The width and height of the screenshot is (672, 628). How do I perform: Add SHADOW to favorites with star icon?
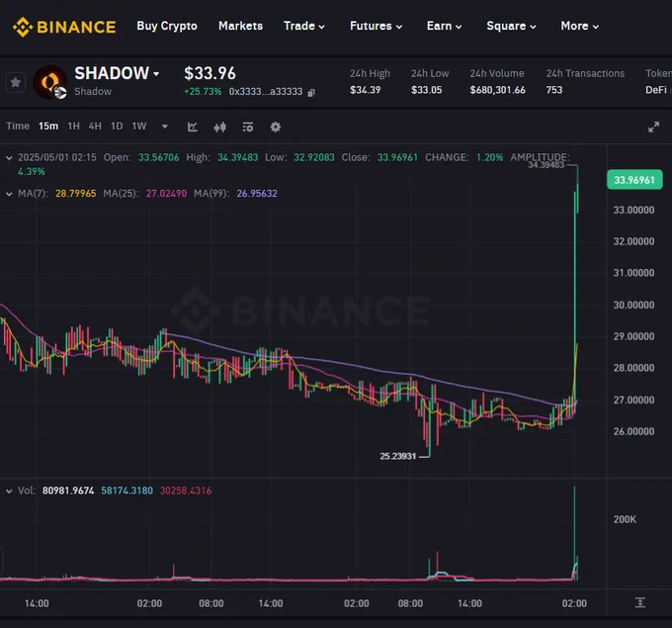[16, 82]
